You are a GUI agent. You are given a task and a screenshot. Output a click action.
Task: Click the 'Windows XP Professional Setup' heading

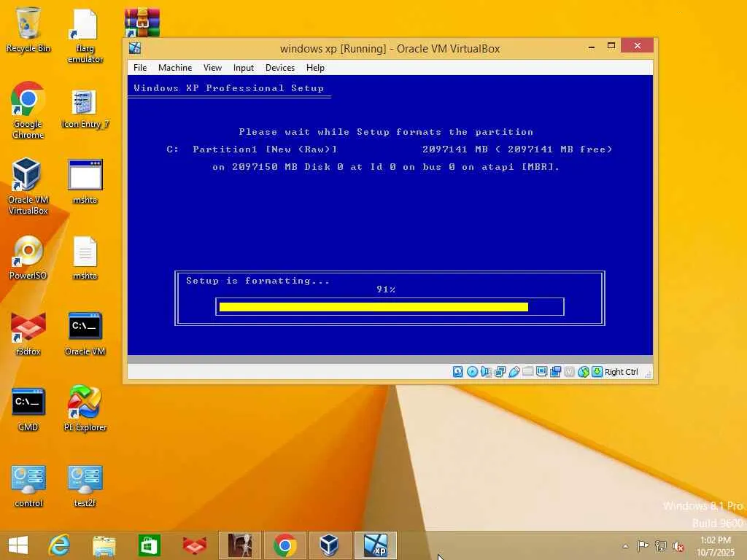[x=228, y=88]
